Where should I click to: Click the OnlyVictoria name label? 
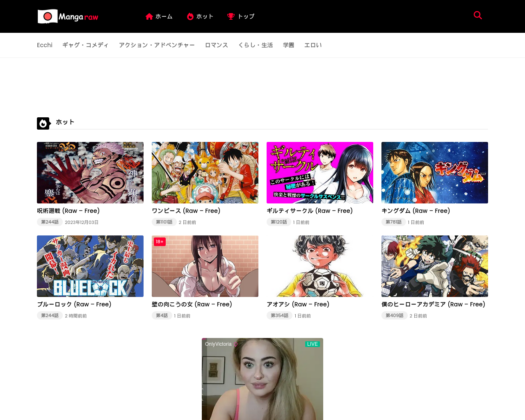click(218, 344)
